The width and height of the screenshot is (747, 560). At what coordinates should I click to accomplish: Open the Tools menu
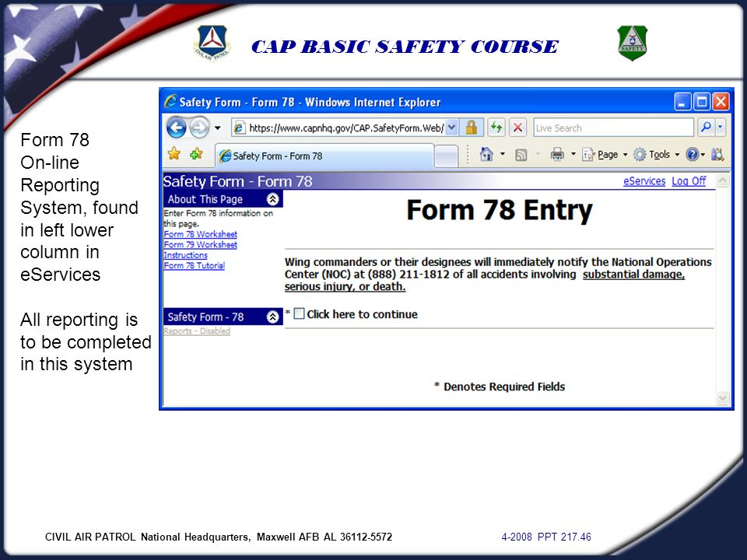656,154
